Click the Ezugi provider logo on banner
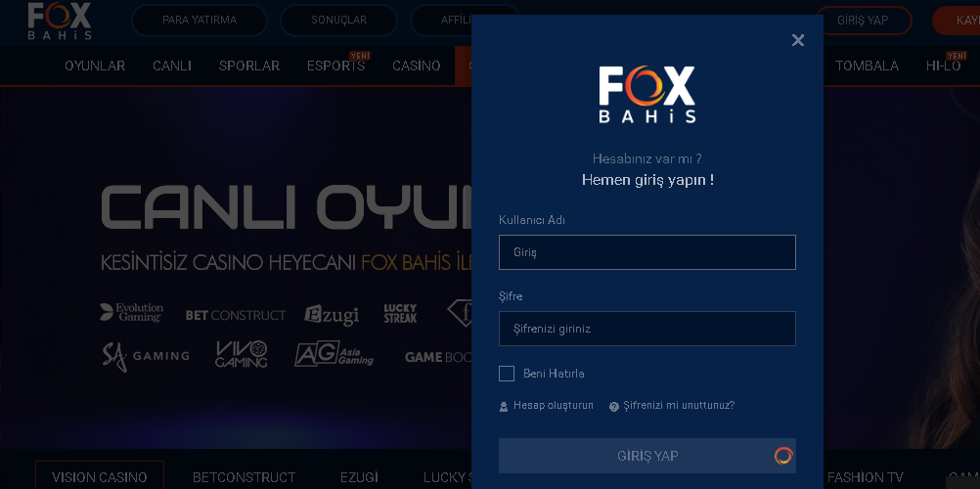The image size is (980, 489). coord(332,315)
